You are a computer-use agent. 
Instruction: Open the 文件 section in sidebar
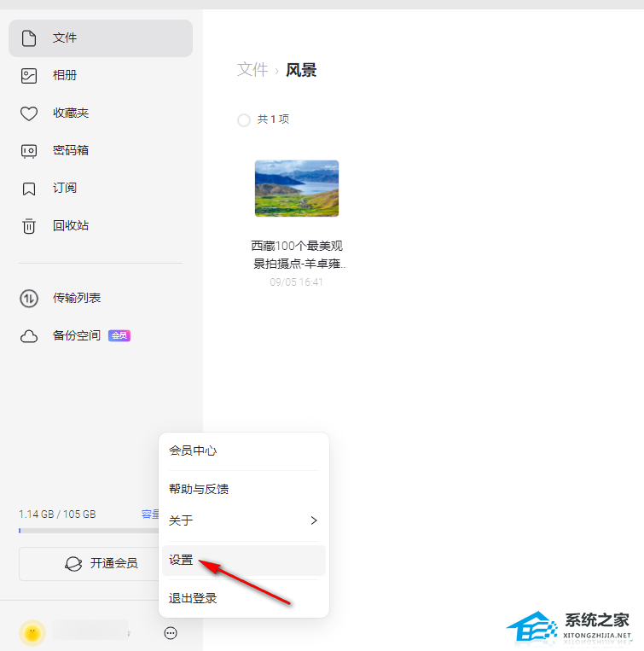pyautogui.click(x=101, y=38)
